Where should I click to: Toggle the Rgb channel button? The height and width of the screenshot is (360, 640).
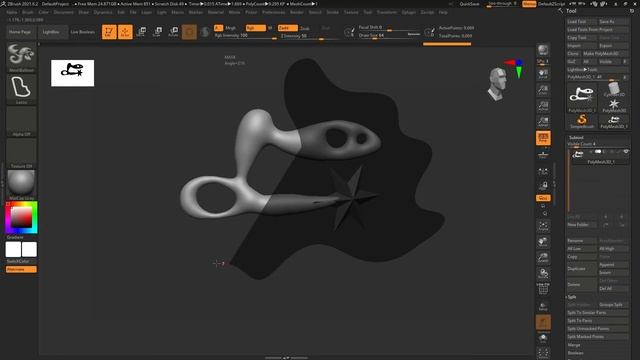pos(256,28)
